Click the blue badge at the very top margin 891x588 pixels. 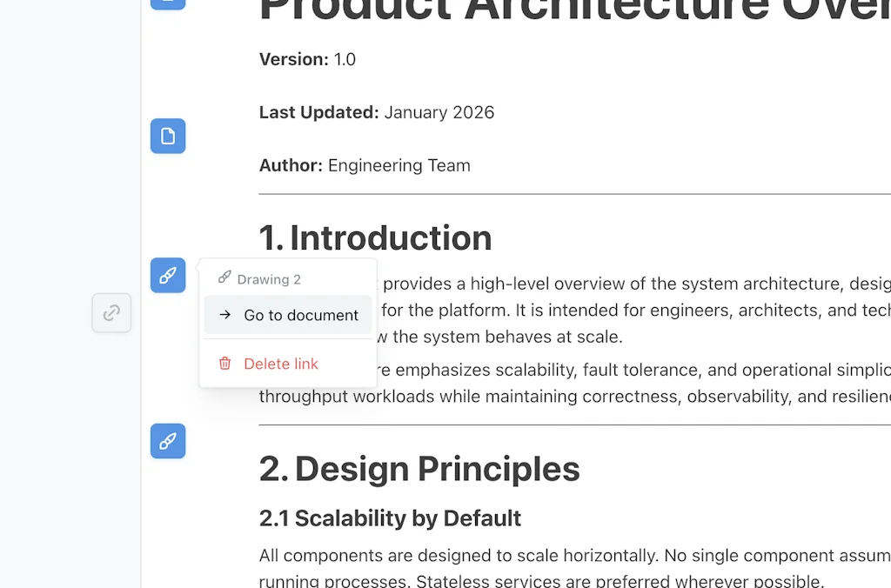167,4
